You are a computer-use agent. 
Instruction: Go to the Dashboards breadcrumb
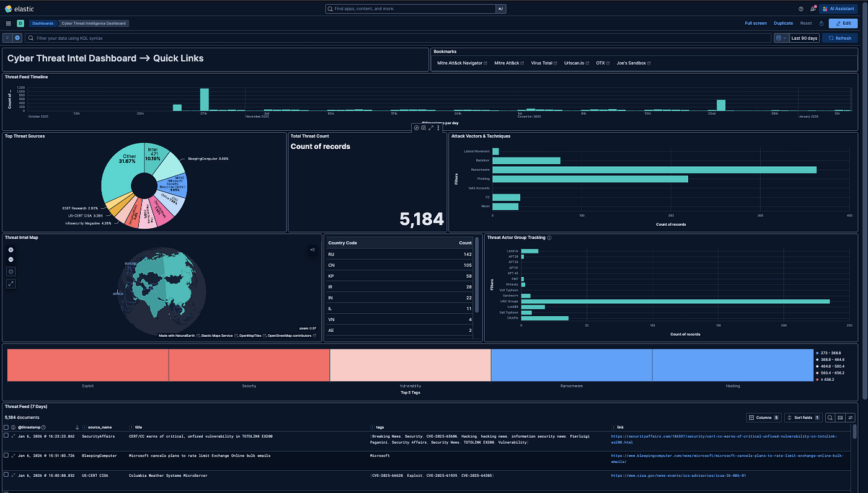click(x=43, y=23)
